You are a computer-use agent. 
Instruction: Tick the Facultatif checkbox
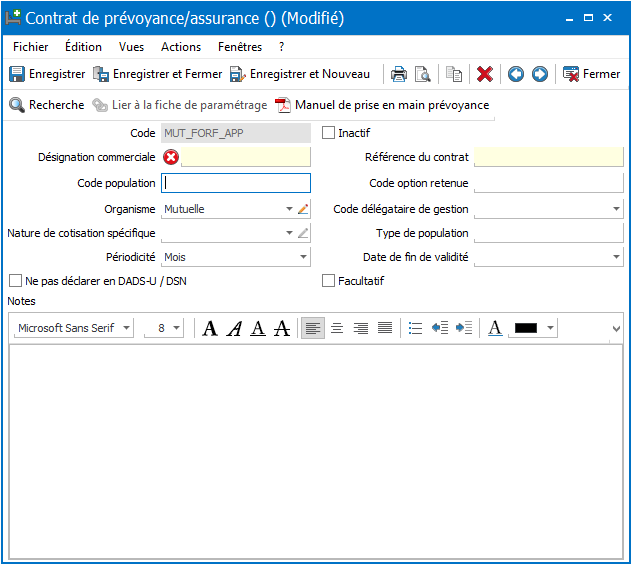[328, 281]
